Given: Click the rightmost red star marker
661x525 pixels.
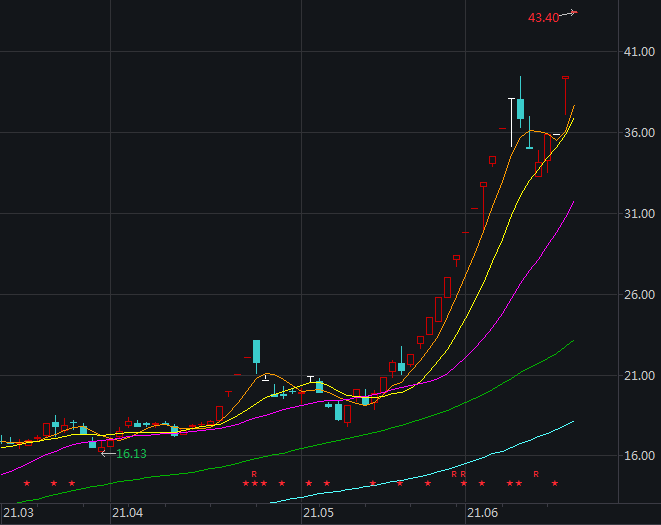Looking at the screenshot, I should click(x=555, y=484).
